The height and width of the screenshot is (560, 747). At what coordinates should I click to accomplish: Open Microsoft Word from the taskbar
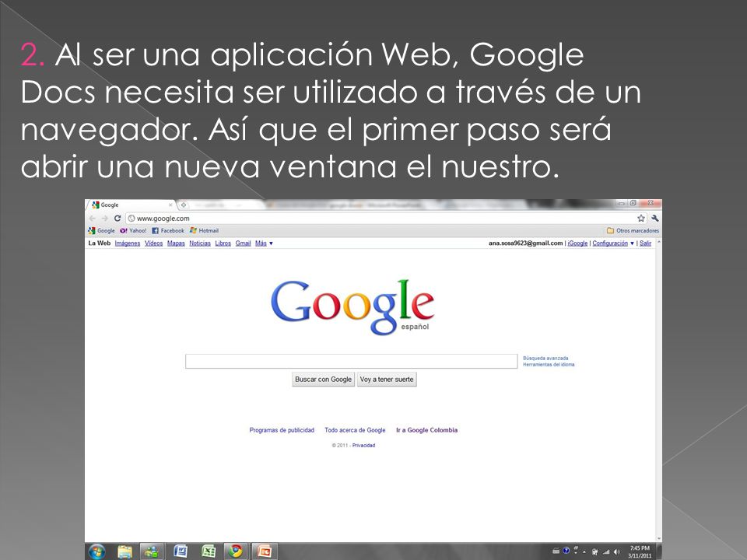click(181, 551)
